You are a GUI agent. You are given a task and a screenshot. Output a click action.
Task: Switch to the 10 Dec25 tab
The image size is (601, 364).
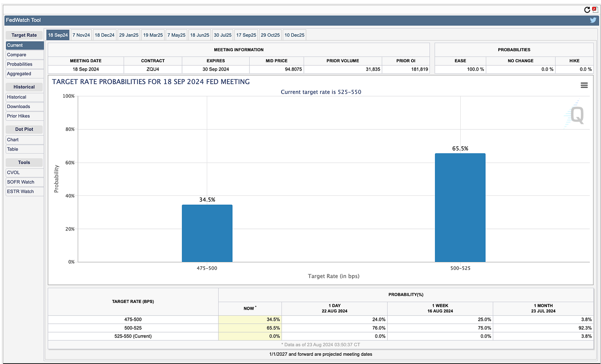(x=294, y=35)
